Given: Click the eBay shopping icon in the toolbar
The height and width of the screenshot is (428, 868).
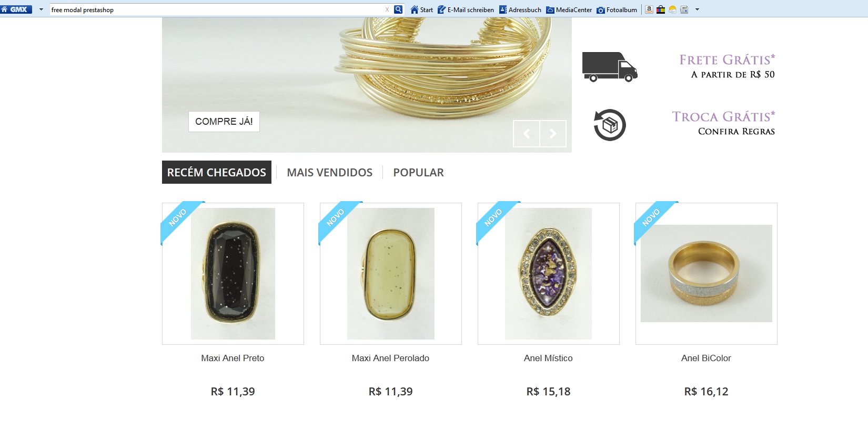Looking at the screenshot, I should click(x=661, y=9).
